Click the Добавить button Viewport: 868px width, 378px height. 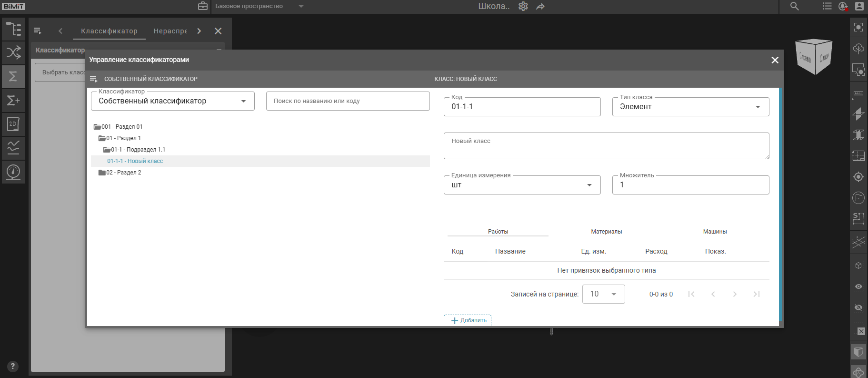[x=468, y=320]
